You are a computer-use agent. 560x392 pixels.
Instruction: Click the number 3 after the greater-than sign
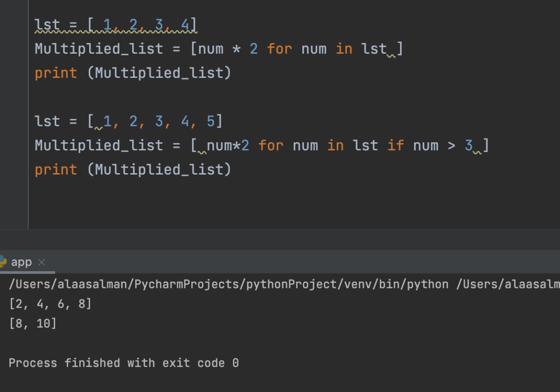469,145
